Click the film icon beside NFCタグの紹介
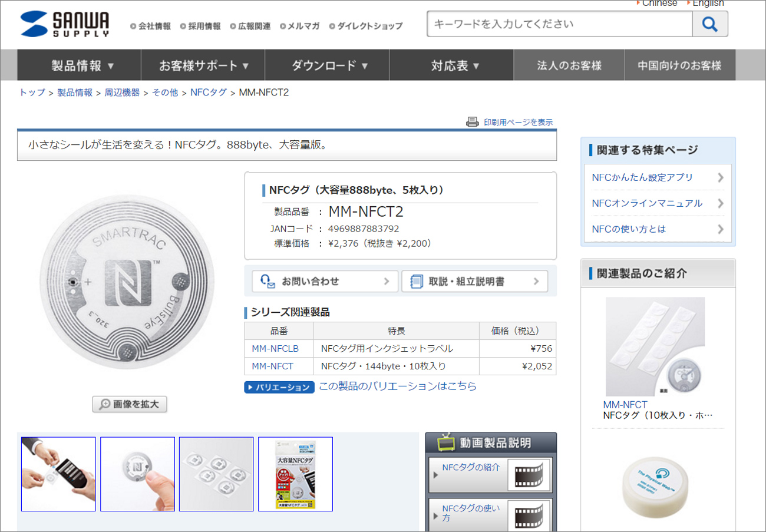 pos(529,475)
